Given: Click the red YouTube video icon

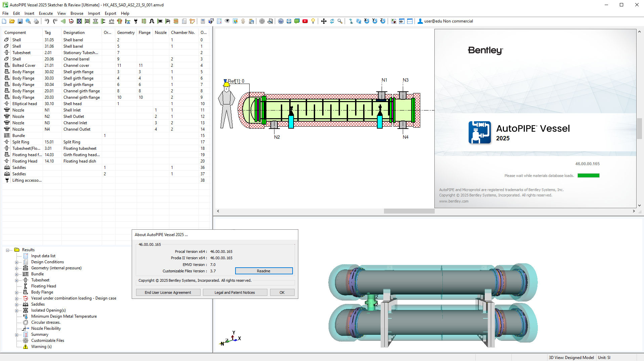Looking at the screenshot, I should click(x=305, y=21).
